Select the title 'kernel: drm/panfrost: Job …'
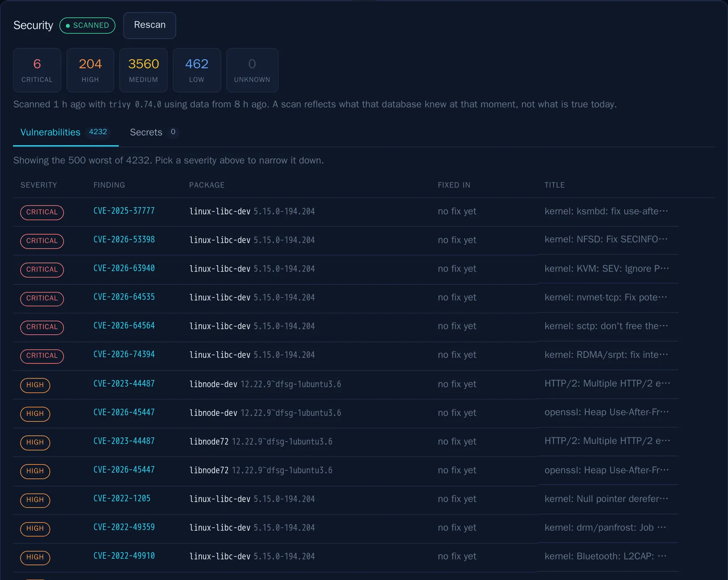This screenshot has height=580, width=728. (605, 527)
